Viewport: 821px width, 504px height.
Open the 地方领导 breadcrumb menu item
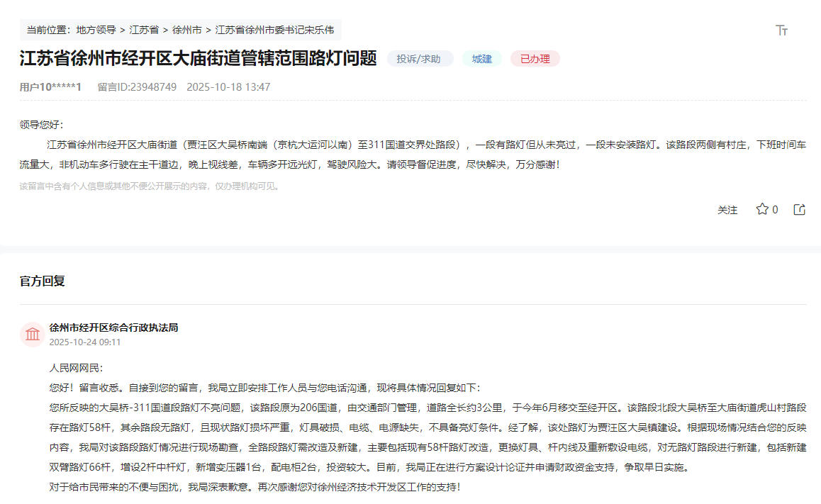coord(97,30)
